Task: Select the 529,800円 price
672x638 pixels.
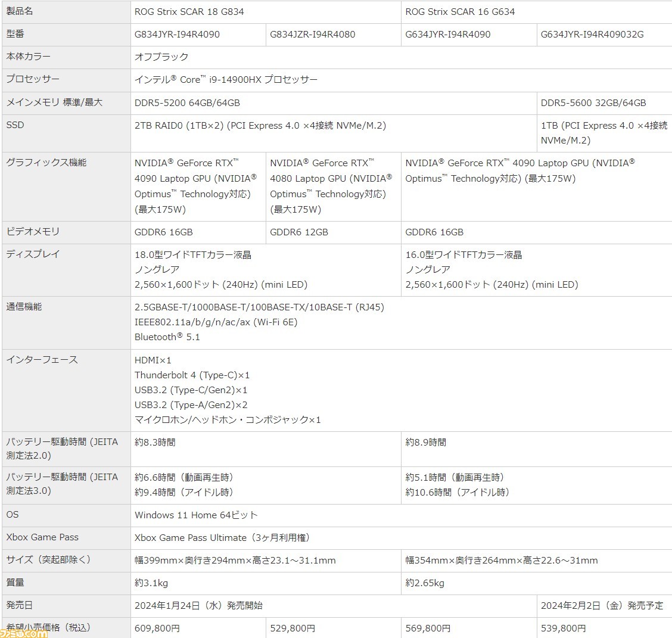Action: pyautogui.click(x=293, y=628)
